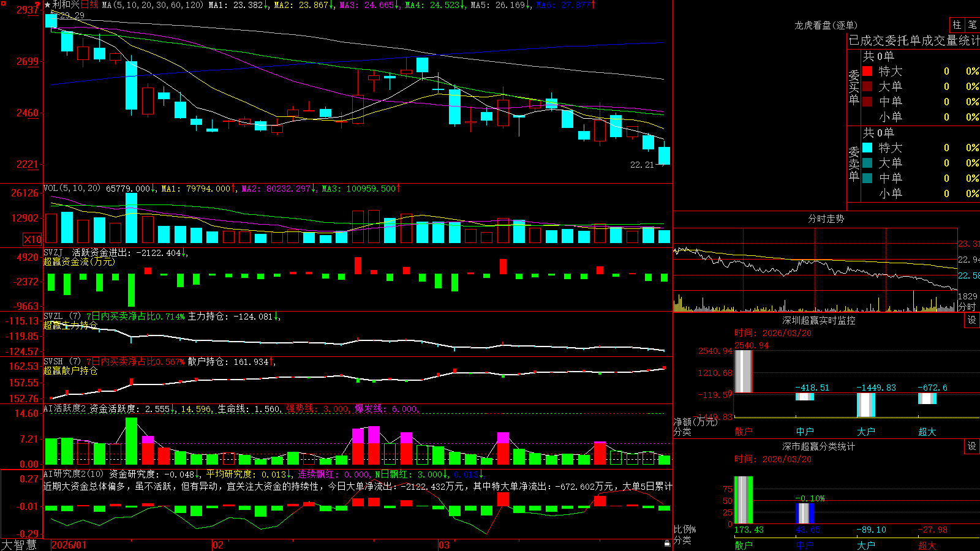Click the 散户 ratio value 173.43
This screenshot has width=980, height=551.
[x=748, y=530]
